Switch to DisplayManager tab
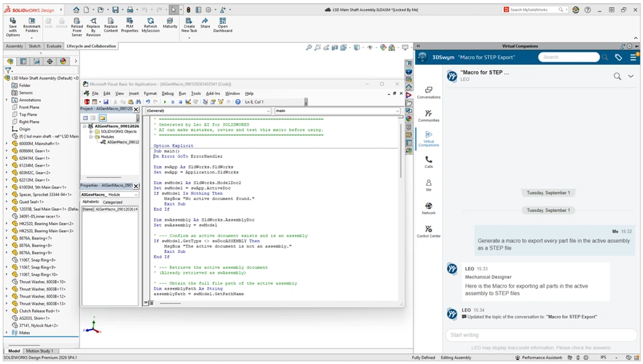Viewport: 643px width, 364px height. (x=63, y=62)
